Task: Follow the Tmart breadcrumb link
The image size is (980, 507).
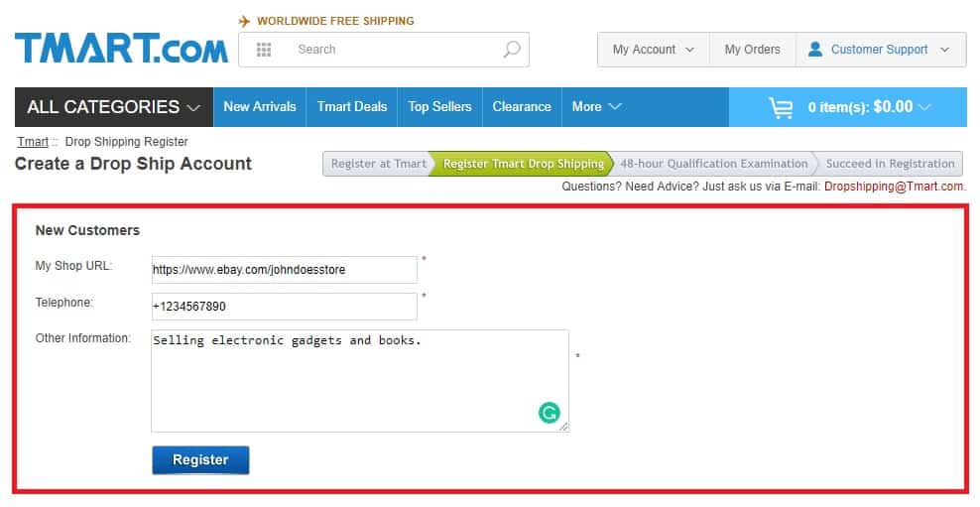Action: 33,142
